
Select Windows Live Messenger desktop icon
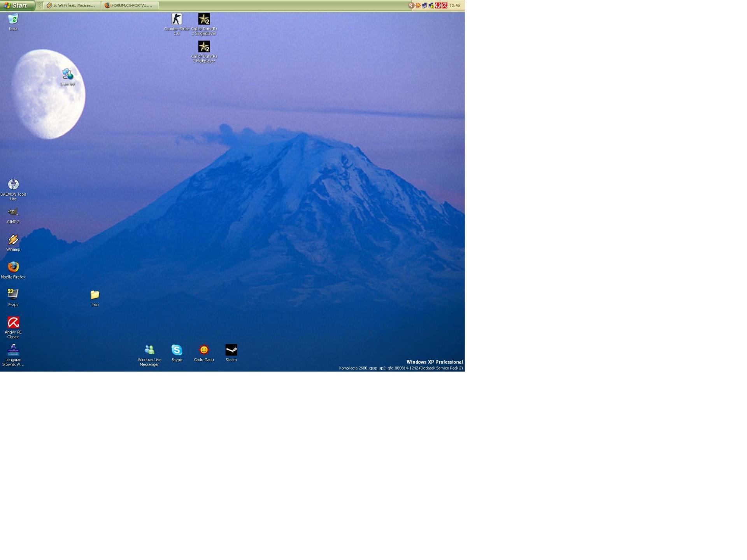pos(149,355)
